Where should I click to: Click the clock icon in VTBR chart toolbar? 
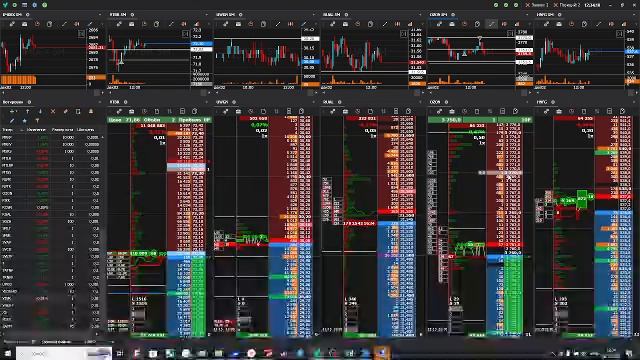tap(144, 24)
